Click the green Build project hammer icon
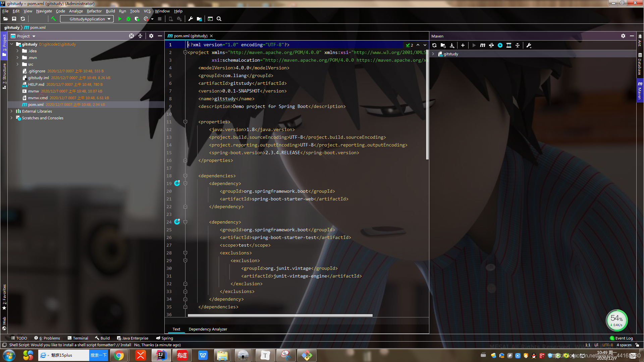644x362 pixels. click(x=53, y=19)
